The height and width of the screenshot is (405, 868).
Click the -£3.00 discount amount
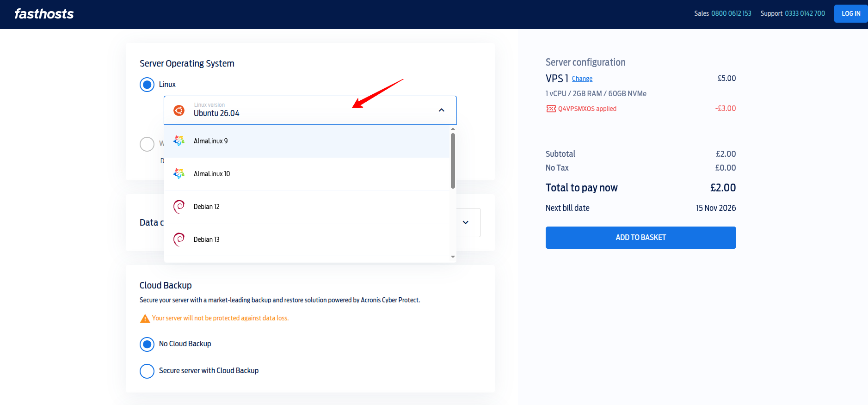coord(726,109)
